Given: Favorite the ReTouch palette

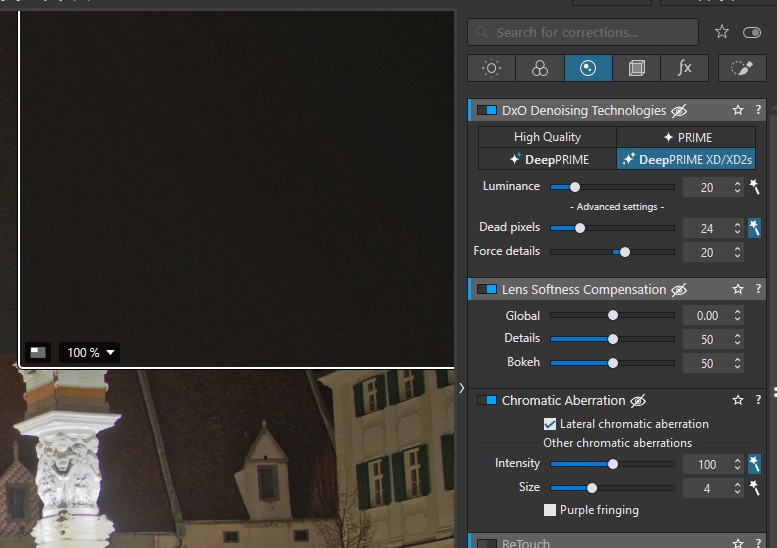Looking at the screenshot, I should click(x=738, y=544).
